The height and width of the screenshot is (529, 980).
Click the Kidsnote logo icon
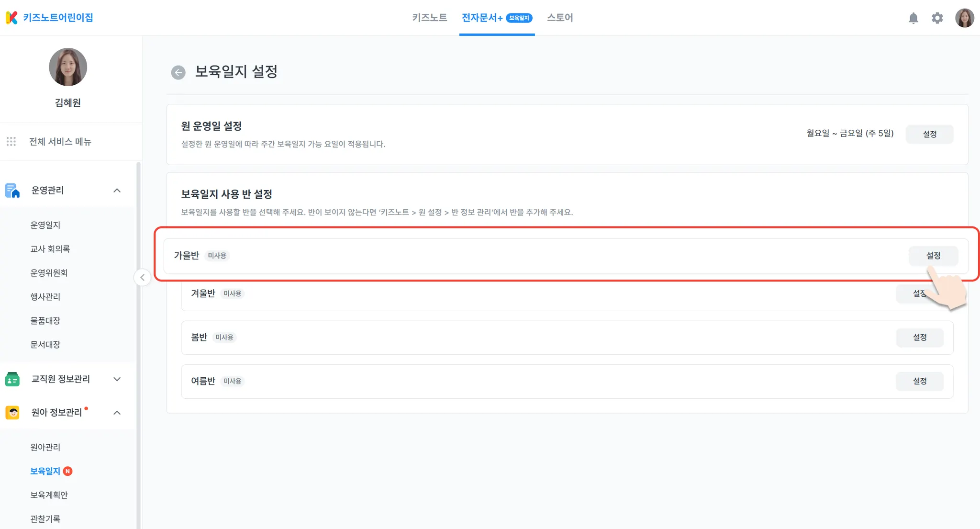pos(11,18)
